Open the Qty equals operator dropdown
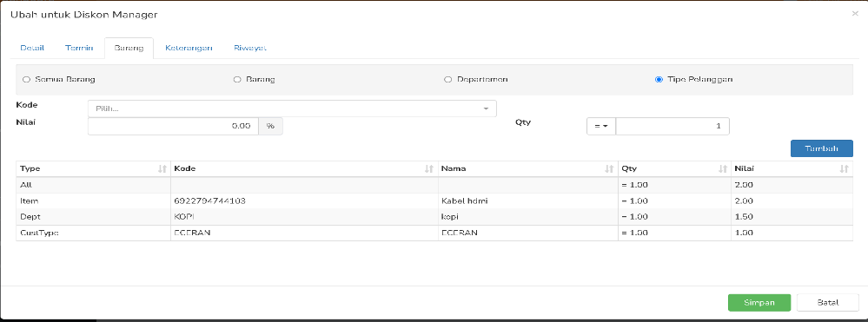The width and height of the screenshot is (868, 322). coord(601,126)
